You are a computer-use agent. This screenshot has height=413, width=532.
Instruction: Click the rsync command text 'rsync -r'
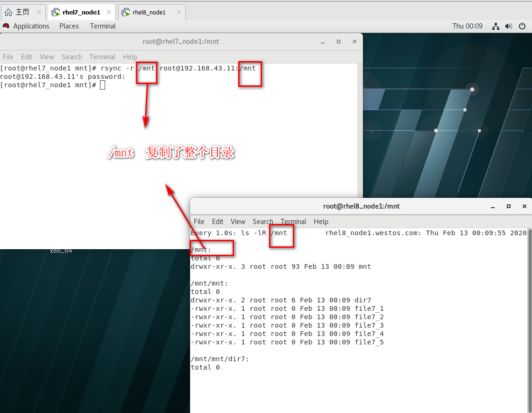point(117,68)
